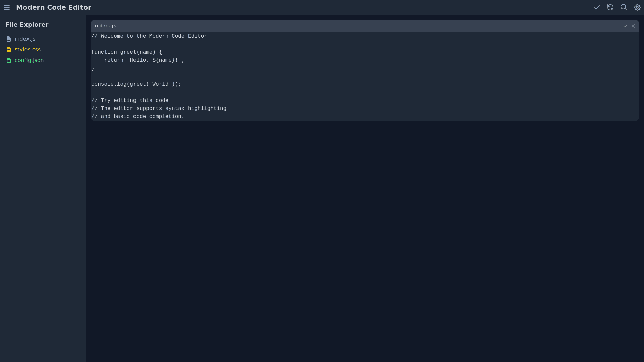Open index.js in File Explorer
This screenshot has width=644, height=362.
[x=25, y=39]
